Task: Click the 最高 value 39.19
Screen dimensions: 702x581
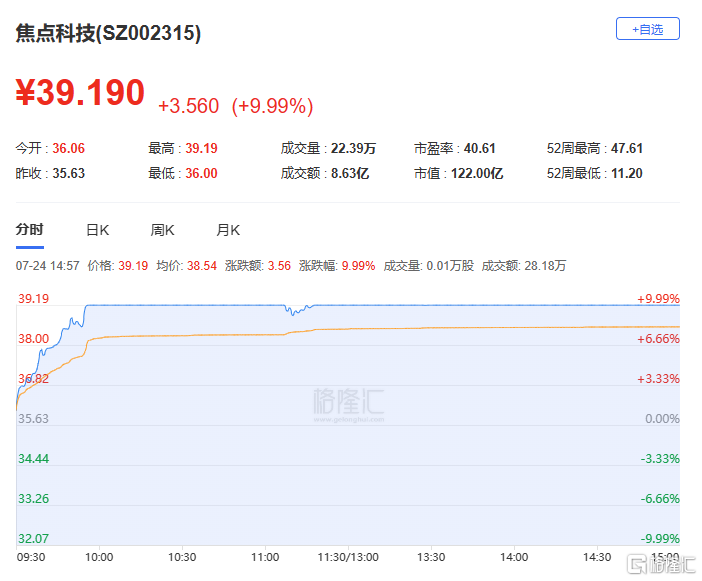Action: [x=201, y=148]
